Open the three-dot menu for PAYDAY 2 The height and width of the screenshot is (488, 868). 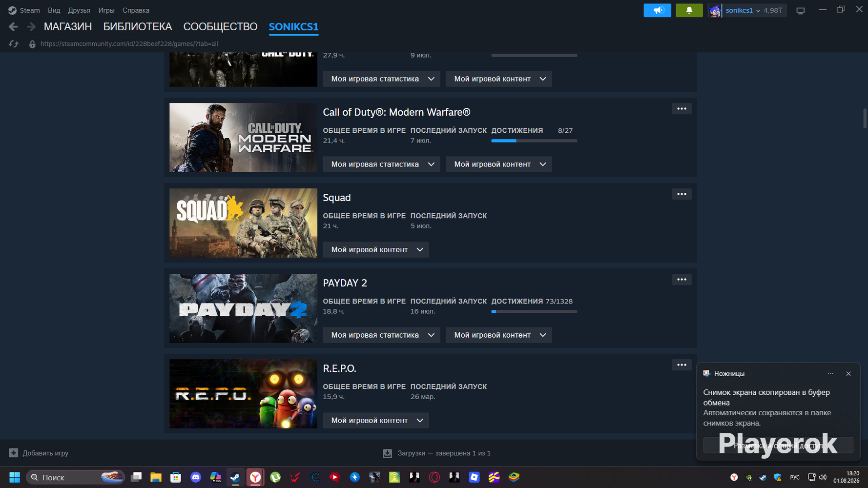(682, 280)
